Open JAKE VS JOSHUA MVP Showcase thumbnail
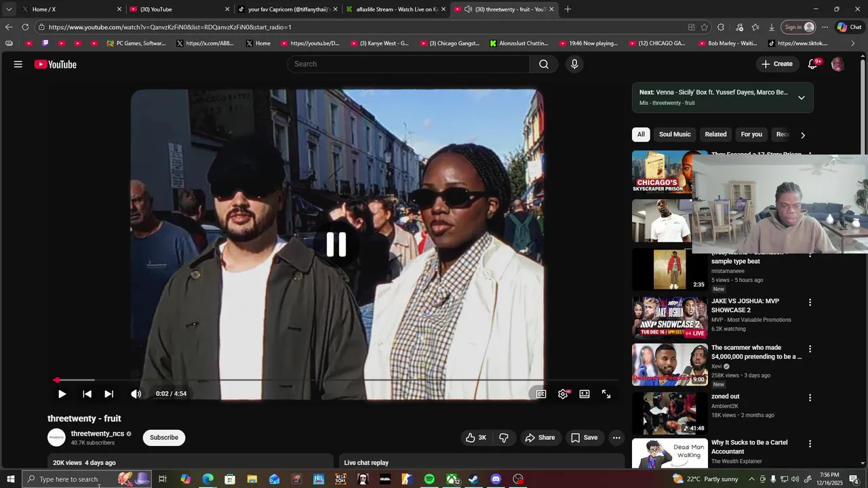This screenshot has width=868, height=488. 670,317
